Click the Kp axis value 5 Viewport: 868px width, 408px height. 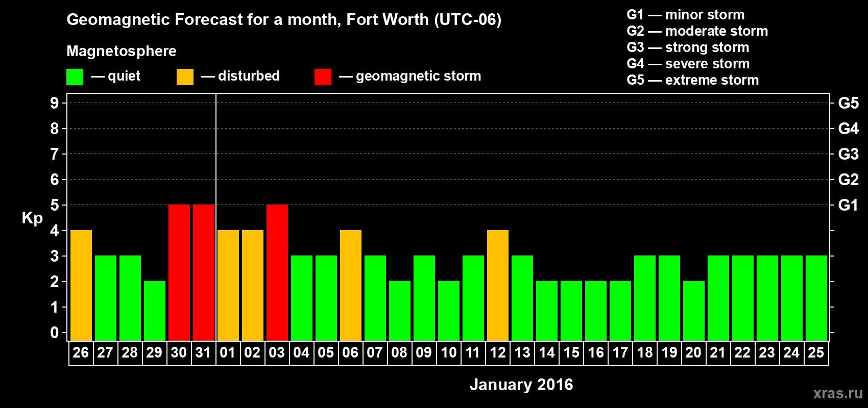coord(55,205)
